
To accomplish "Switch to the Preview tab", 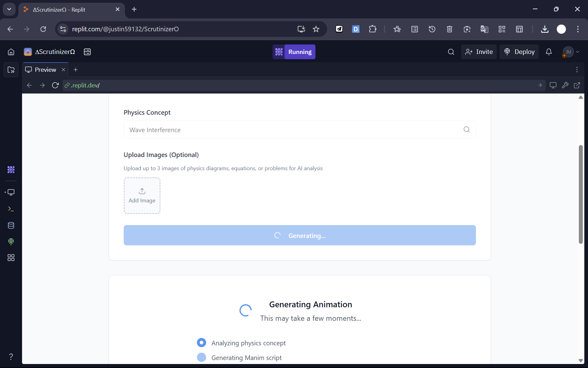I will pyautogui.click(x=45, y=70).
